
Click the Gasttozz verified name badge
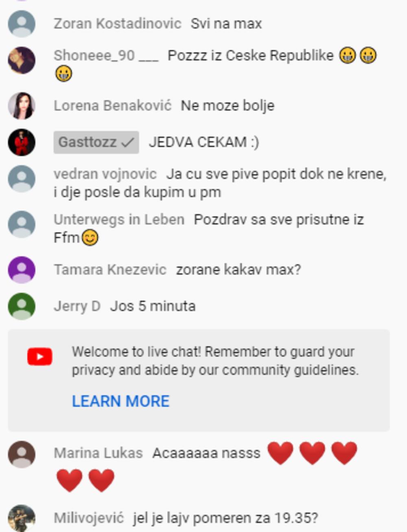tap(96, 142)
